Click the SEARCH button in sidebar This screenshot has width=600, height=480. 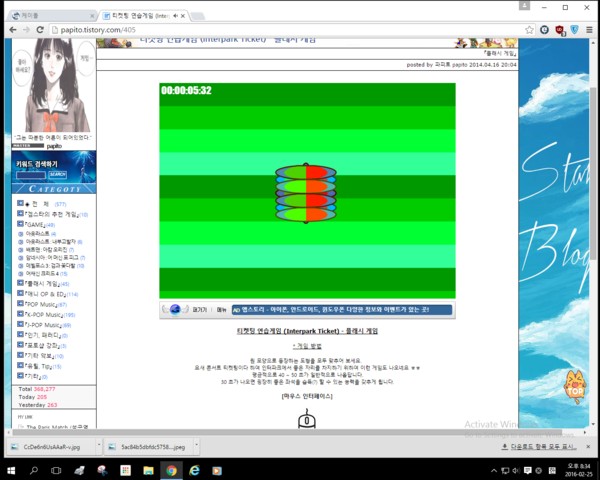57,174
